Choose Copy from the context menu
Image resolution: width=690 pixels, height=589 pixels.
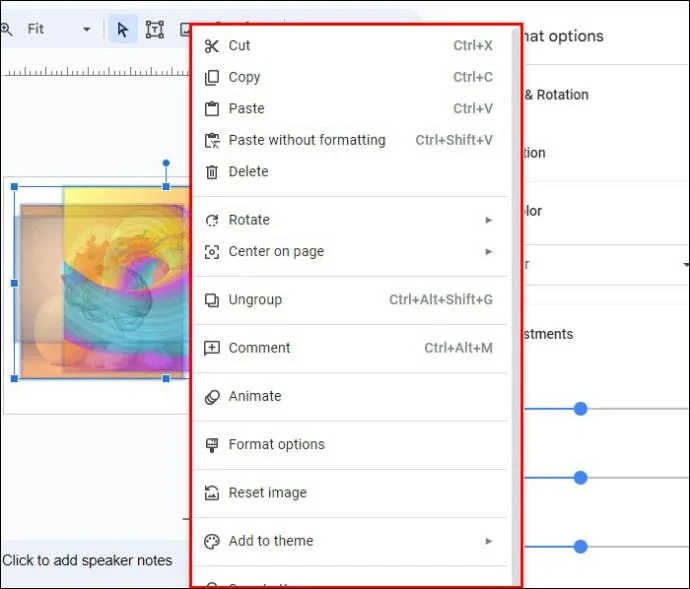click(351, 77)
